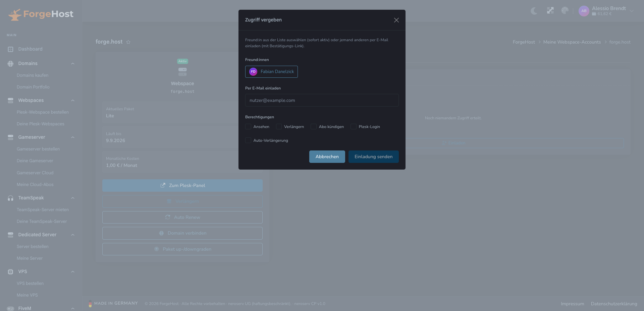This screenshot has width=644, height=311.
Task: Click the Verlängern button under Plesk-Panel
Action: (182, 201)
